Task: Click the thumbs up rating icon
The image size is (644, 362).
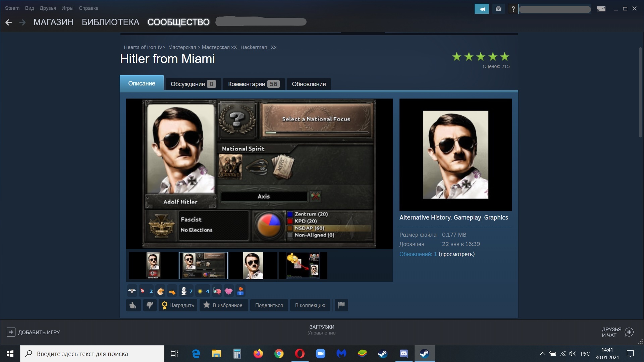Action: point(133,305)
